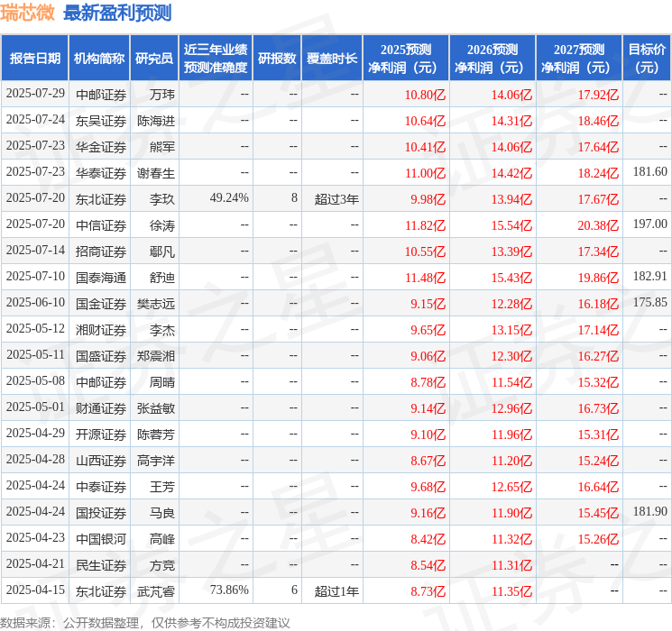Click 中泰证券 institution cell
This screenshot has width=672, height=631.
click(101, 487)
